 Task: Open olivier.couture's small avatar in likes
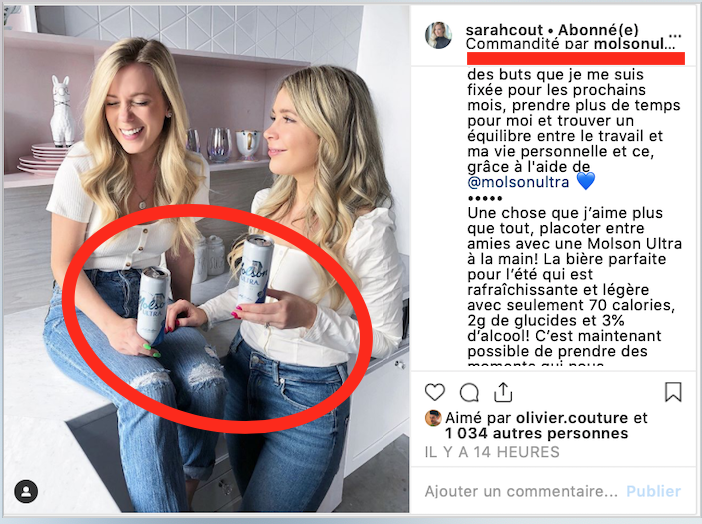(x=432, y=418)
